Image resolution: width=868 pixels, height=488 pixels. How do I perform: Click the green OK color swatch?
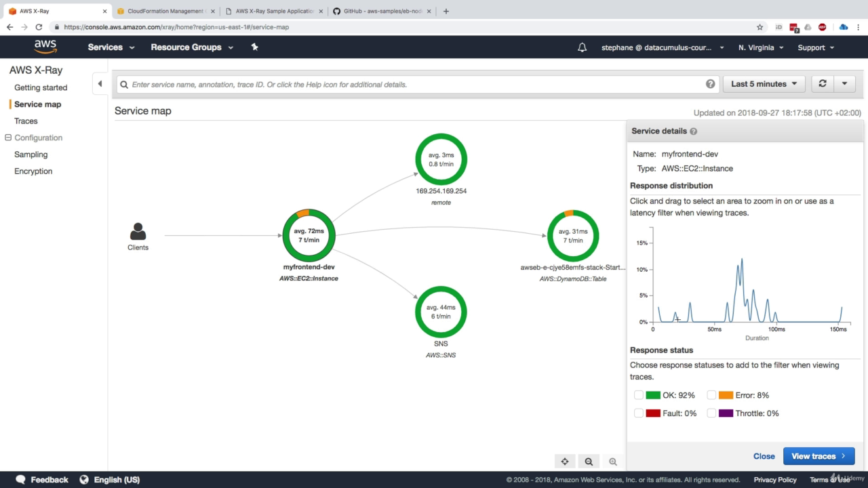click(653, 395)
